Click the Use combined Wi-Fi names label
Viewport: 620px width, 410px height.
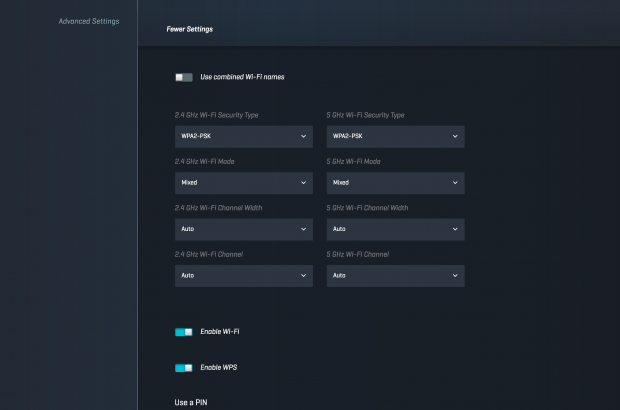pos(242,77)
